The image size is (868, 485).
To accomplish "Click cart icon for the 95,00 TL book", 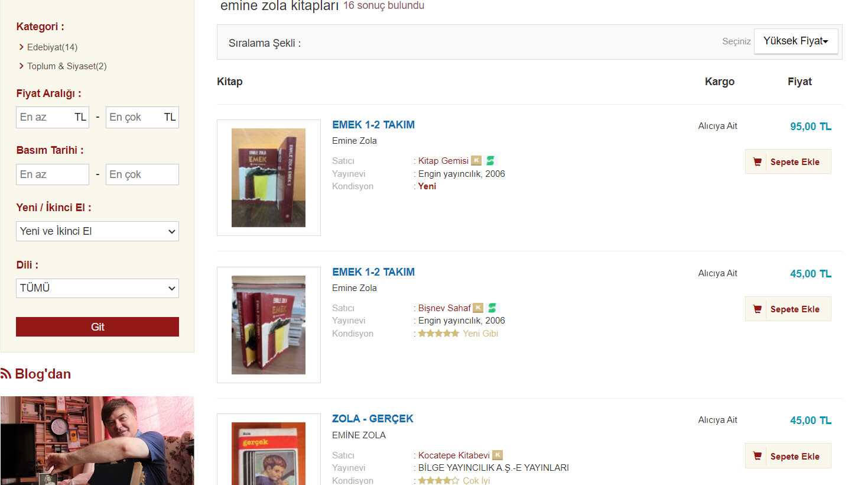I will click(758, 161).
